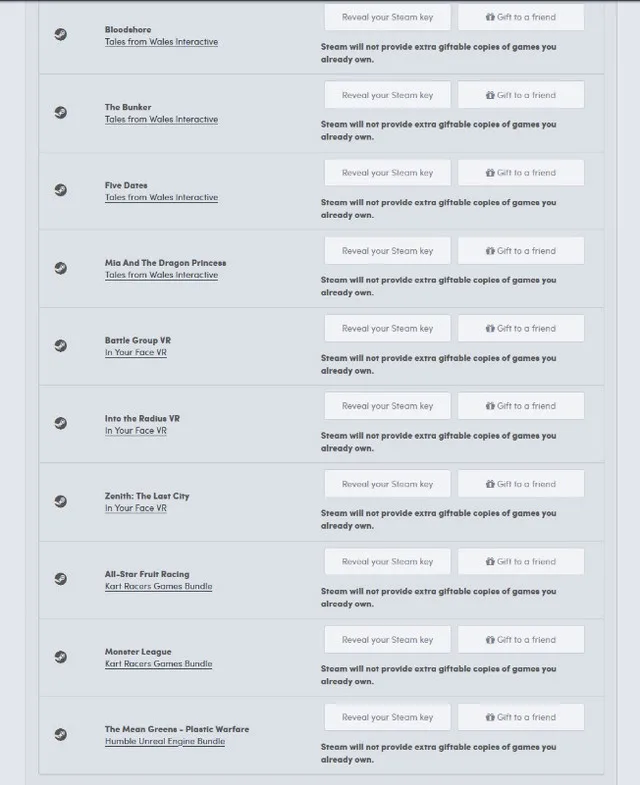Click the Steam icon beside Five Dates
Viewport: 640px width, 785px height.
point(61,190)
